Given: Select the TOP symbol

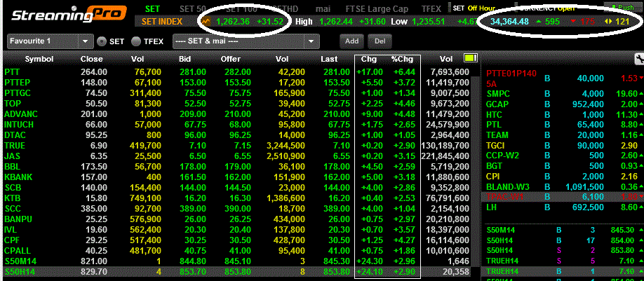Looking at the screenshot, I should pyautogui.click(x=13, y=104).
